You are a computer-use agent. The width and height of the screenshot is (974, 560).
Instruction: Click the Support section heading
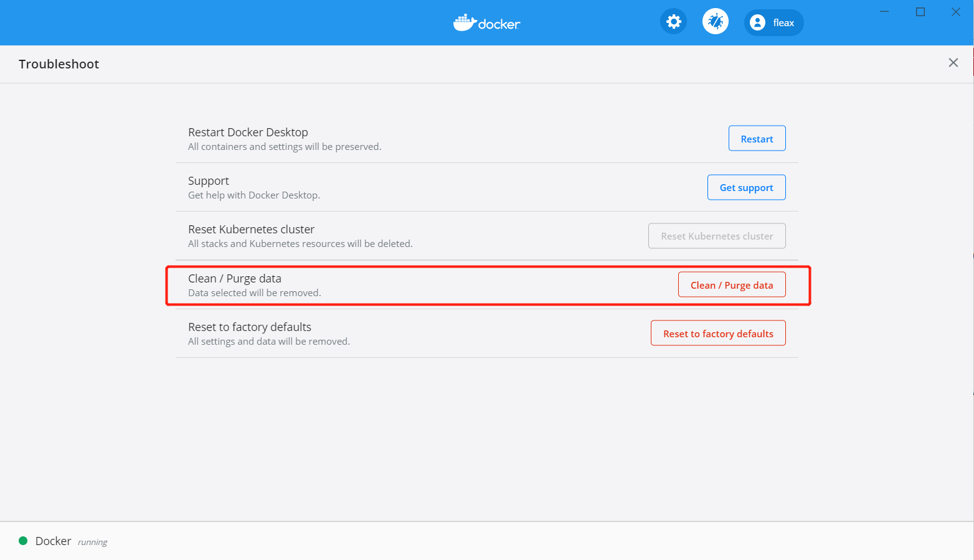208,180
